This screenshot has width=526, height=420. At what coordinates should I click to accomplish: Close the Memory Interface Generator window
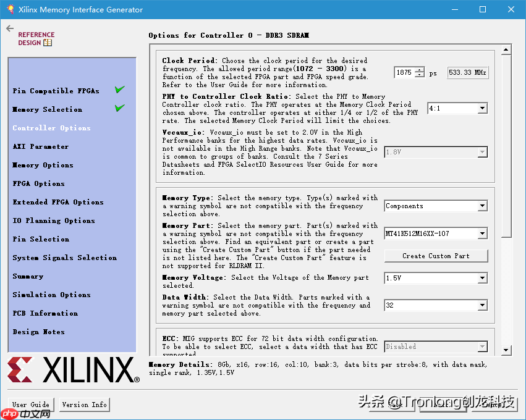(511, 9)
